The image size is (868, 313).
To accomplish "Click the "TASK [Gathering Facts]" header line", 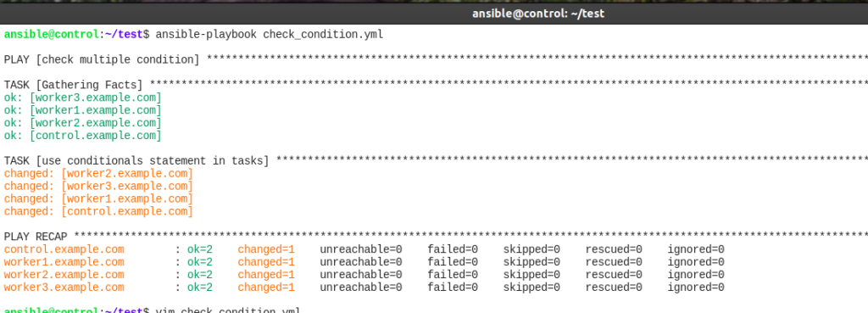I will [73, 86].
